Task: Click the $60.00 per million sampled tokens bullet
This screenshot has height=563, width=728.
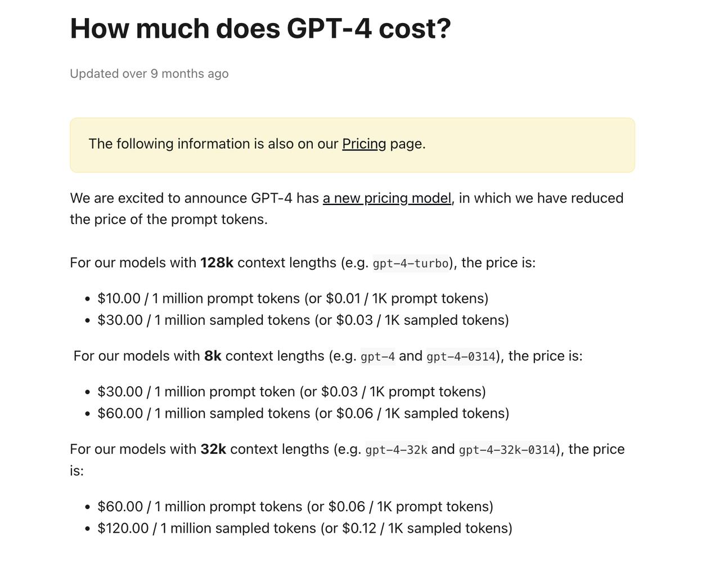Action: coord(303,413)
